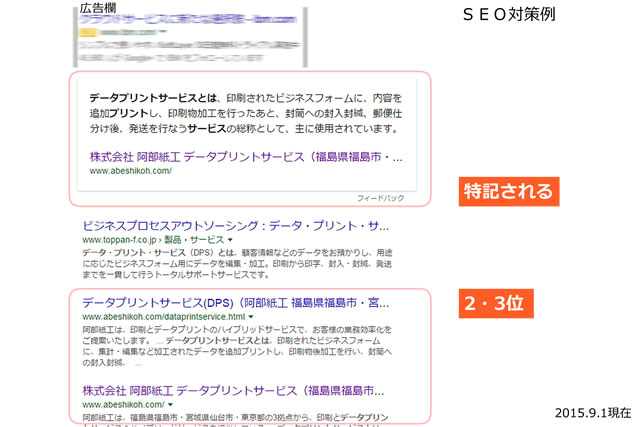The width and height of the screenshot is (640, 427).
Task: Click the 広告欄 label text
Action: (98, 8)
